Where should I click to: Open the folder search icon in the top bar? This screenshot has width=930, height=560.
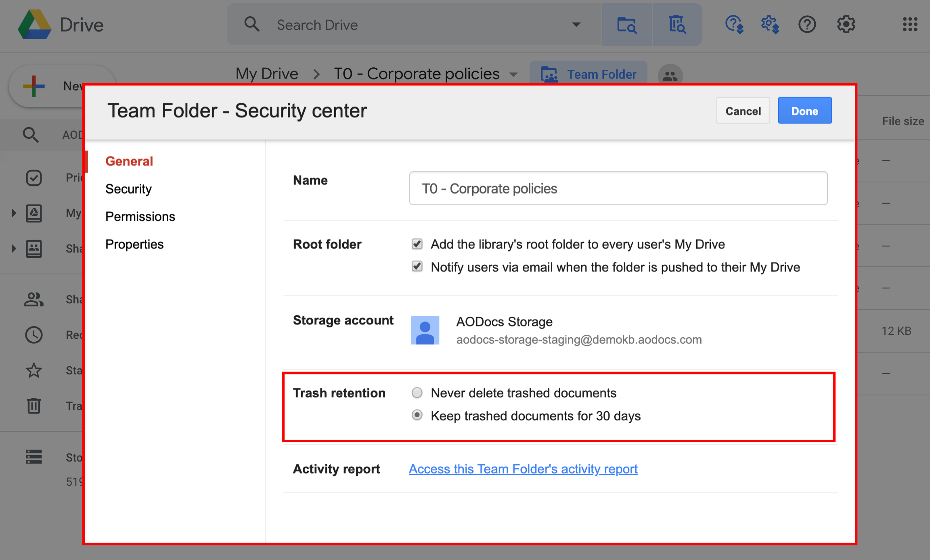click(627, 25)
